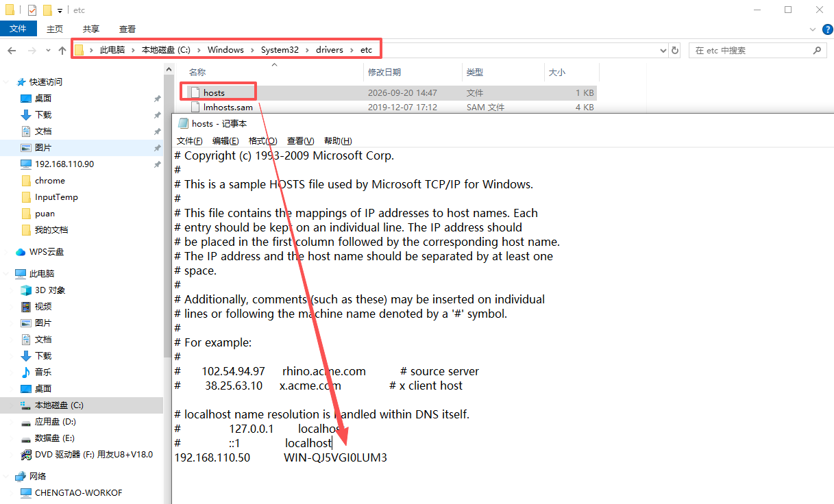This screenshot has height=504, width=834.
Task: Click the search magnifier icon
Action: tap(817, 51)
